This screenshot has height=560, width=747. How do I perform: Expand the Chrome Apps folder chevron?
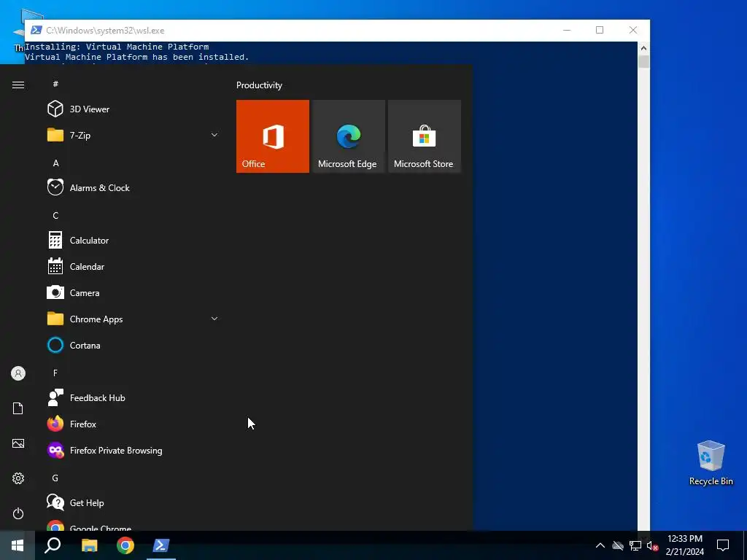pos(214,319)
